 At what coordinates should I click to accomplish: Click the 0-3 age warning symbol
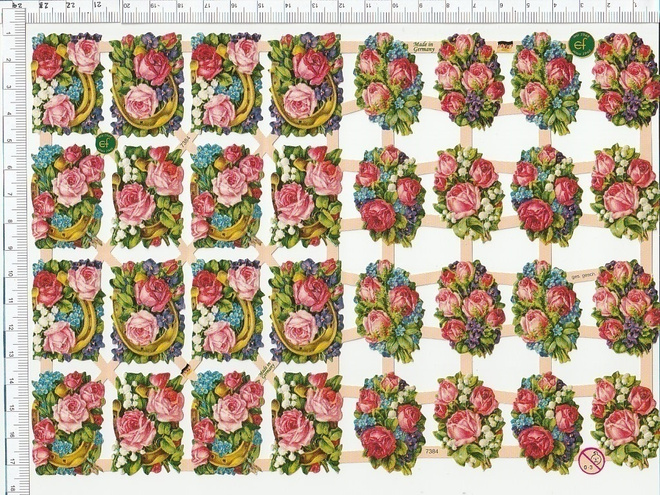(x=591, y=460)
